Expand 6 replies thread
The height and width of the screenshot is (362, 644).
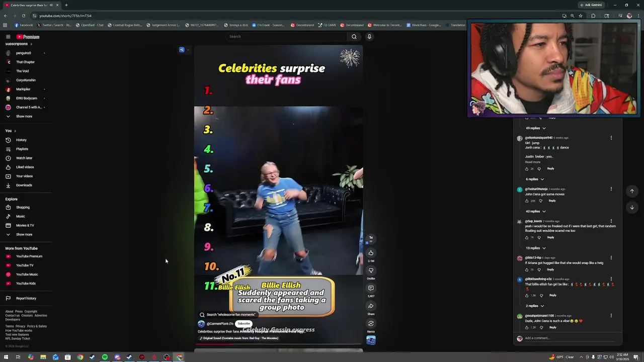tap(535, 179)
